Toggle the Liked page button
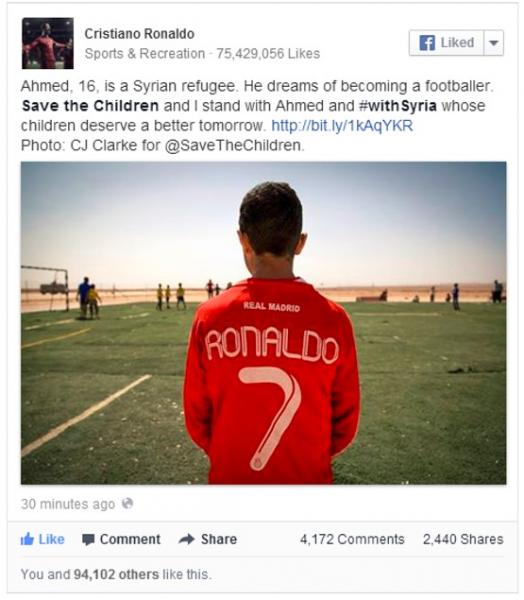Viewport: 524px width, 600px height. [x=446, y=42]
